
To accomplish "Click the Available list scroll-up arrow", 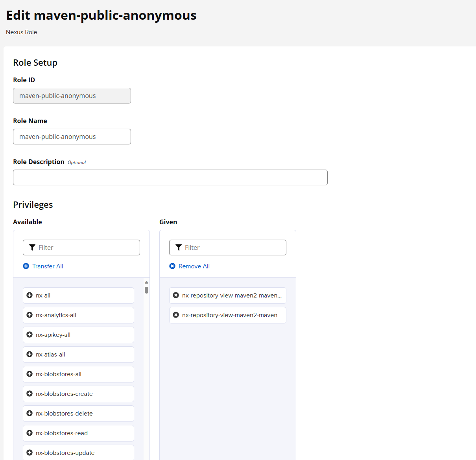I will point(146,282).
